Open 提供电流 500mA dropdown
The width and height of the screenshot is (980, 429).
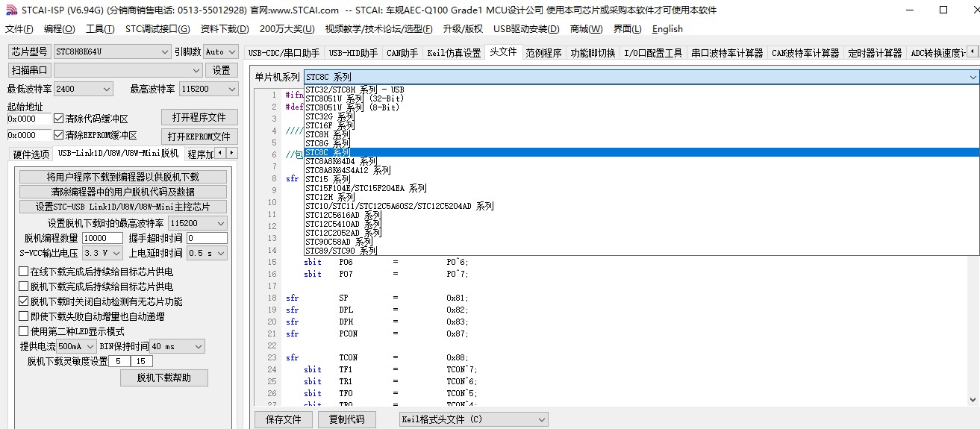77,346
